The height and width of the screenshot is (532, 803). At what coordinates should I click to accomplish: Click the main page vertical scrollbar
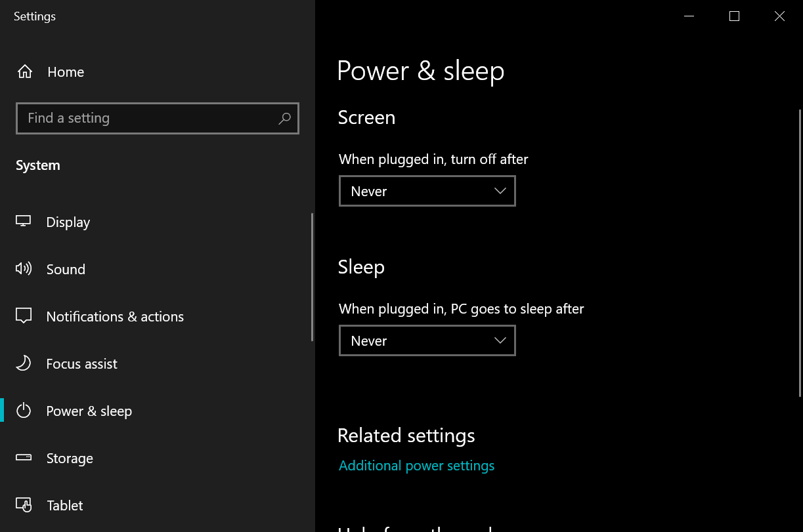coord(799,253)
